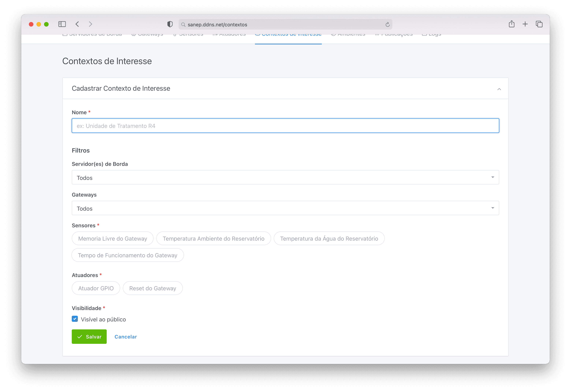This screenshot has height=392, width=571.
Task: Select Temperatura da Água do Reservatório sensor
Action: 329,239
